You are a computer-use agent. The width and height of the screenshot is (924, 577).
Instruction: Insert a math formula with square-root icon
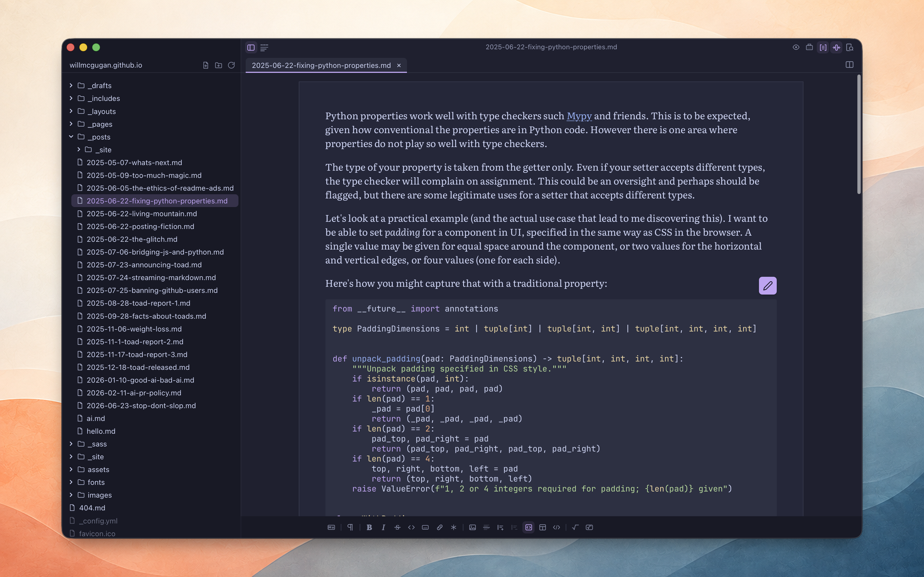pos(575,527)
